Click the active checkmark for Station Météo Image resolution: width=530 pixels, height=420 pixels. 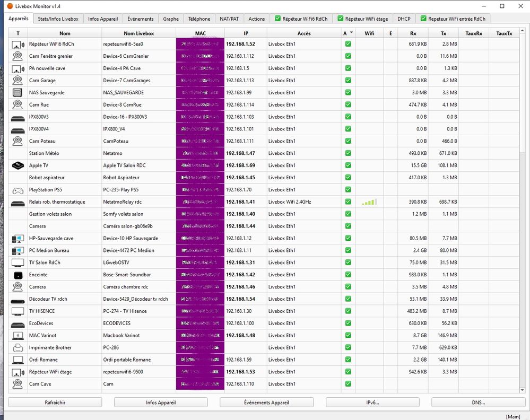coord(348,153)
